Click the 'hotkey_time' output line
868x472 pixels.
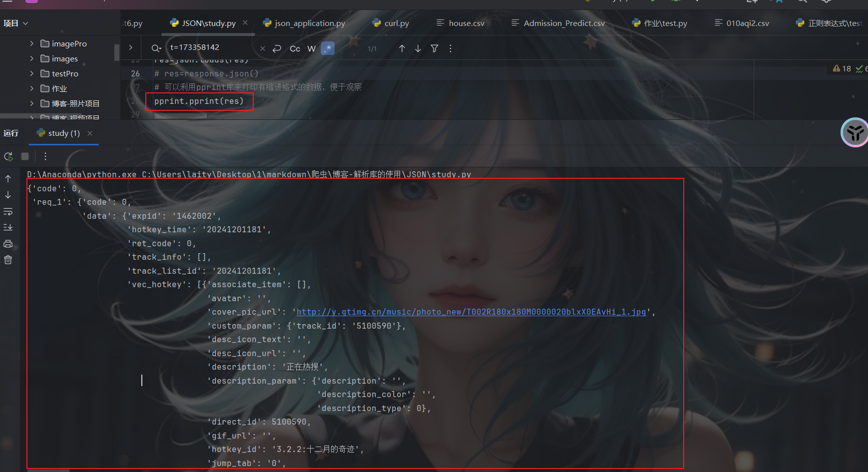(199, 229)
